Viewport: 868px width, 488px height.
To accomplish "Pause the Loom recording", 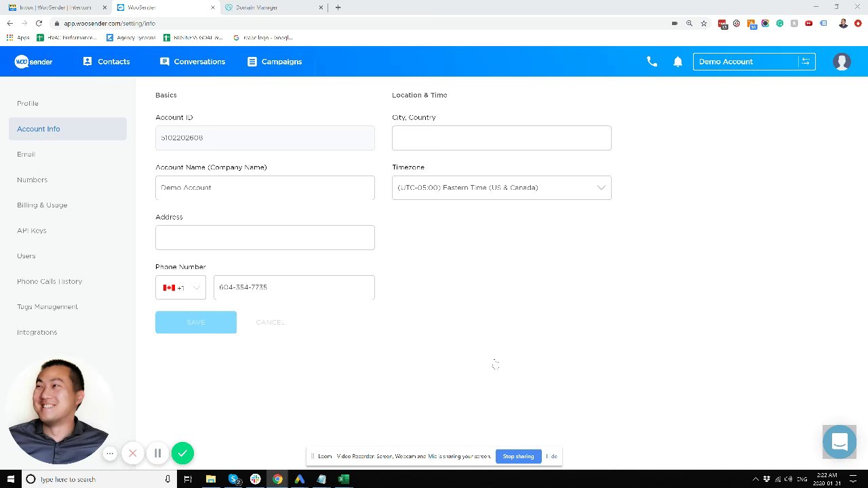I will [157, 453].
